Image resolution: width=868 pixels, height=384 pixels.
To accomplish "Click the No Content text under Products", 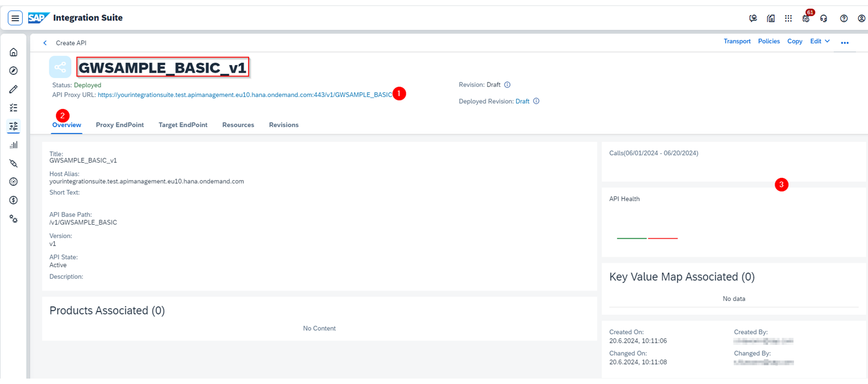I will [319, 329].
